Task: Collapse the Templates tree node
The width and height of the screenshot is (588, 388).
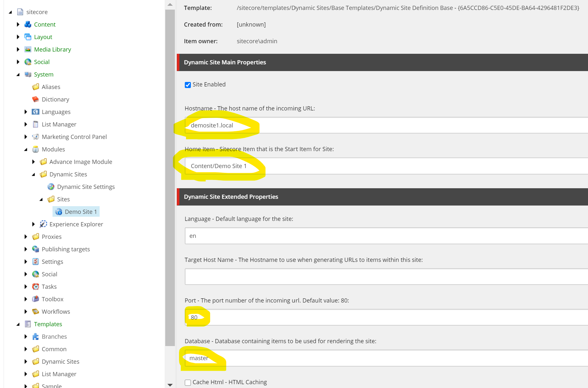Action: 18,324
